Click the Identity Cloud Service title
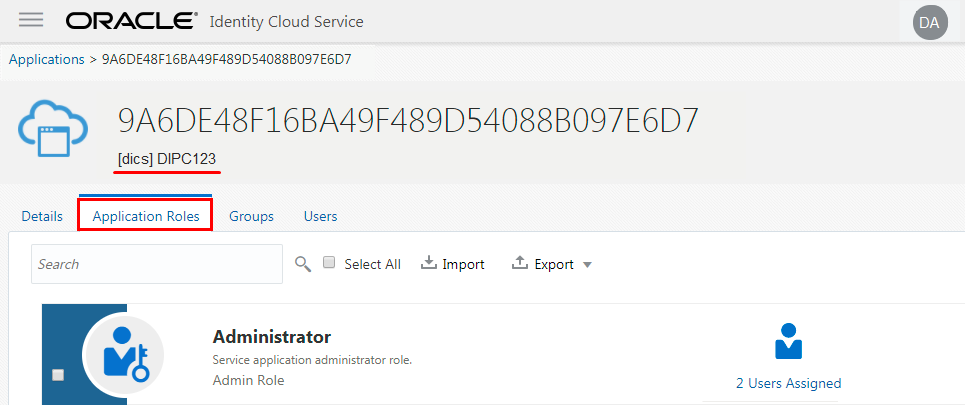 (x=286, y=22)
